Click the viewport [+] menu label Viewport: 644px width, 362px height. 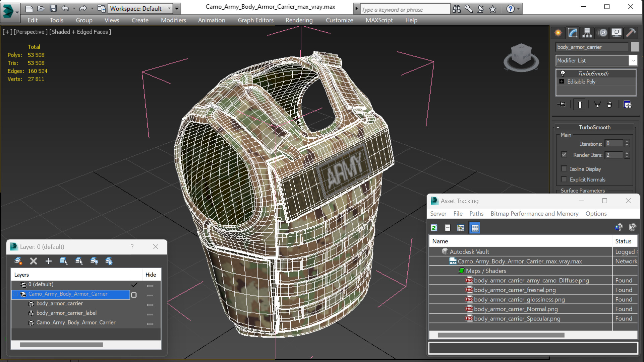pyautogui.click(x=7, y=32)
